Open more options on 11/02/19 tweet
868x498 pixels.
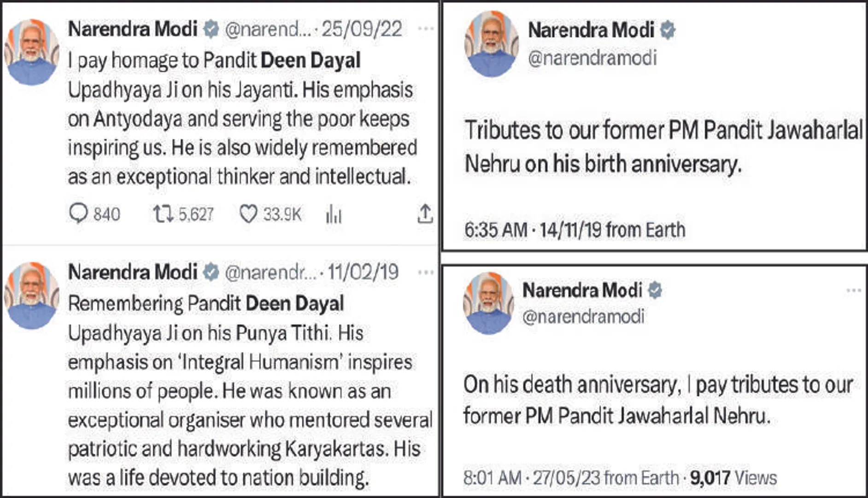(x=425, y=272)
